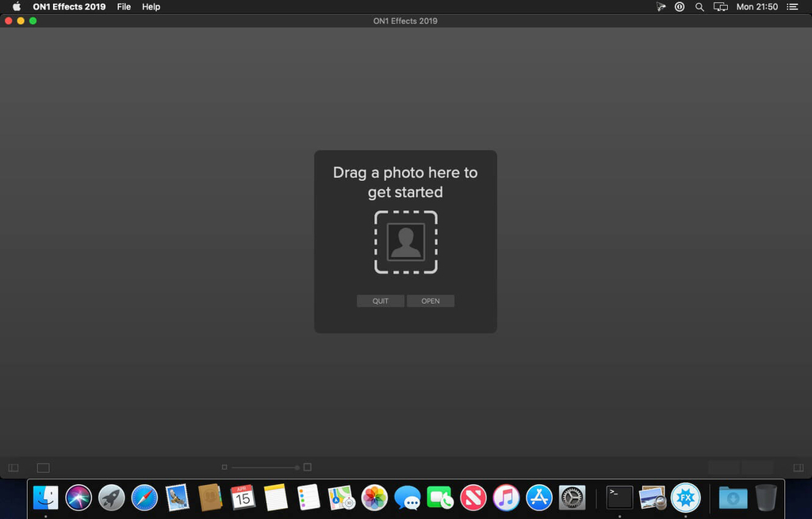The width and height of the screenshot is (812, 519).
Task: Open Spotlight search in menu bar
Action: tap(699, 6)
